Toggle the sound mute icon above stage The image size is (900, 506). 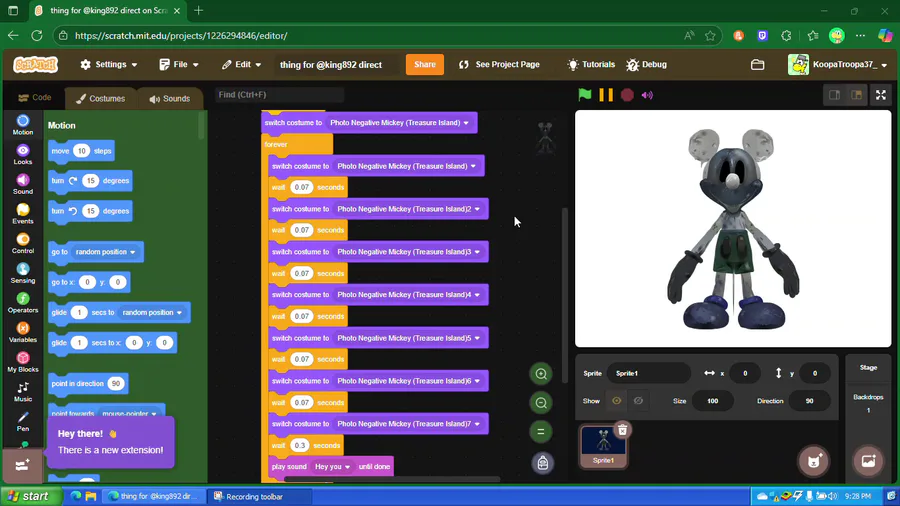[x=647, y=95]
